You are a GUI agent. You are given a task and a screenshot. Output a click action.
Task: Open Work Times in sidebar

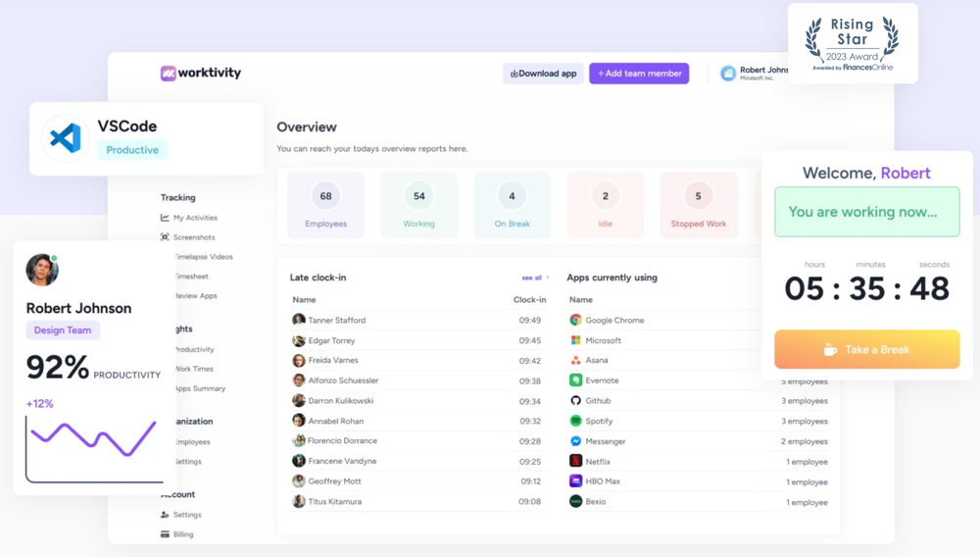tap(194, 369)
